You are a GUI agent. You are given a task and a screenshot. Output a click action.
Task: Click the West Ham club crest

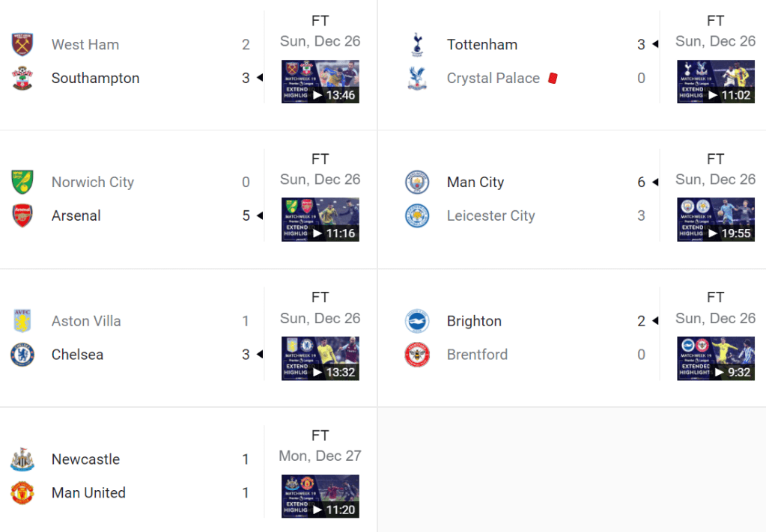point(22,44)
